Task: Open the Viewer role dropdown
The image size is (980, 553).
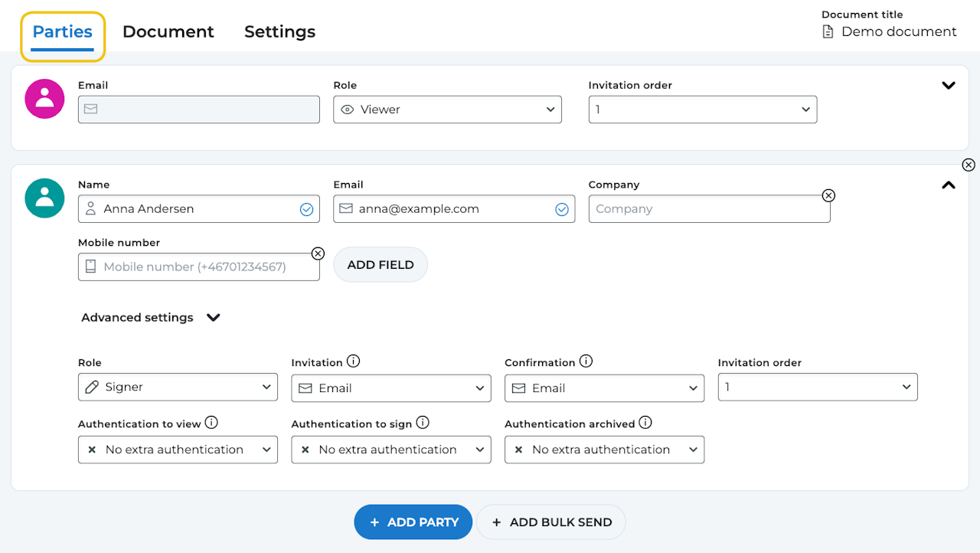Action: tap(447, 110)
